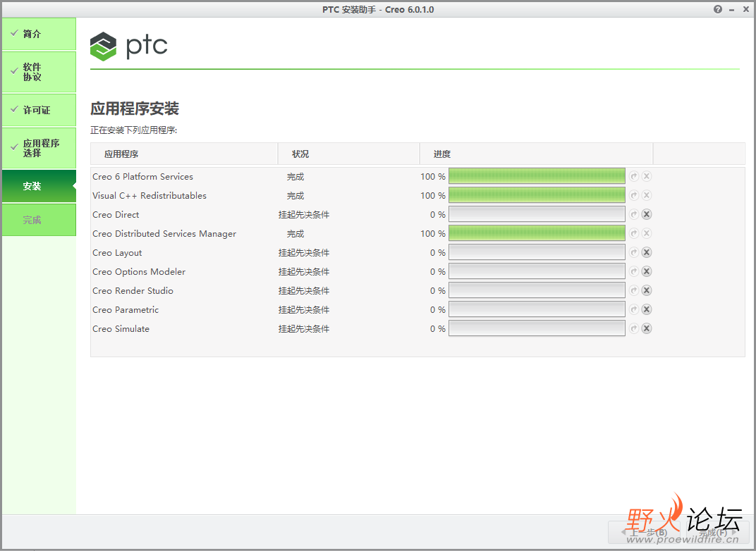Select the Visual C++ Redistributables row name
Image resolution: width=756 pixels, height=551 pixels.
pyautogui.click(x=150, y=196)
